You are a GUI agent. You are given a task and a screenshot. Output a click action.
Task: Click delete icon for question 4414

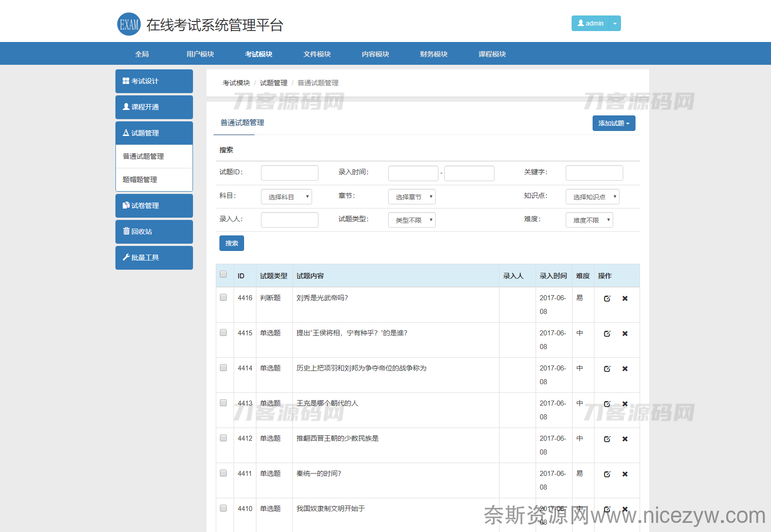click(625, 369)
